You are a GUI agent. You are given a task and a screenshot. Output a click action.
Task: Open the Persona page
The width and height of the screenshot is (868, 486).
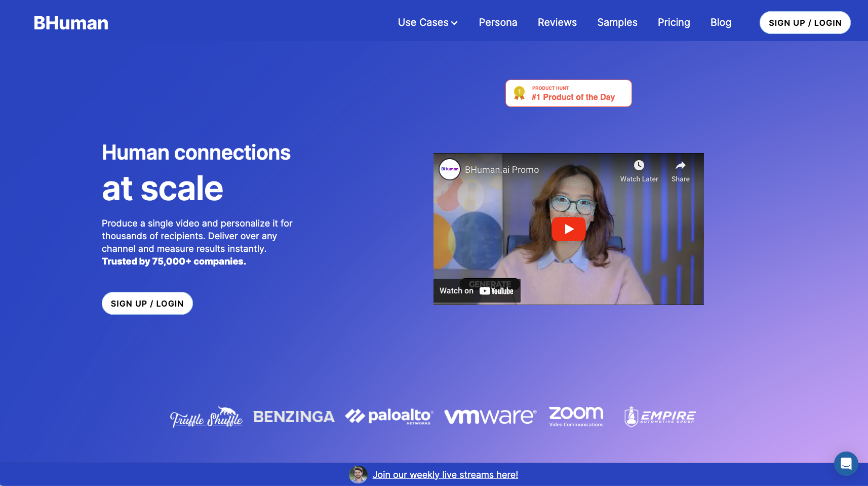498,23
